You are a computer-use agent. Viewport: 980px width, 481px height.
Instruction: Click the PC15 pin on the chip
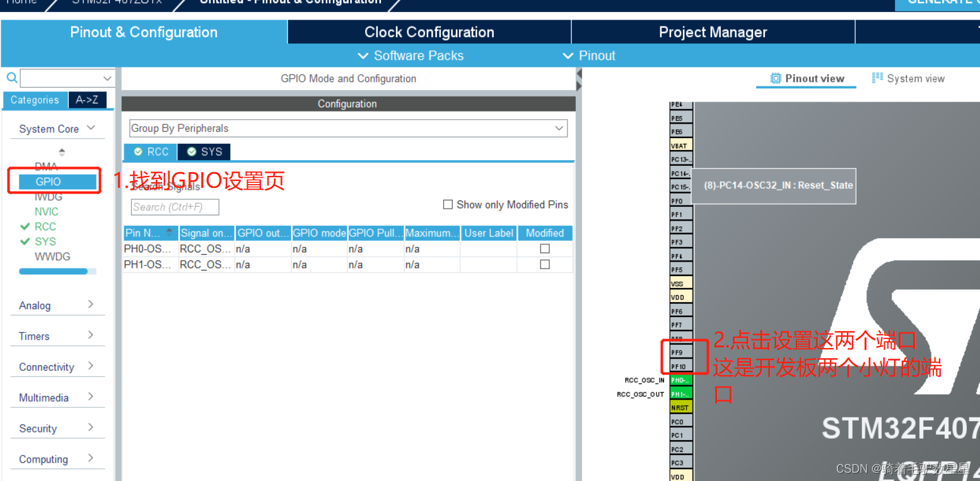(680, 187)
